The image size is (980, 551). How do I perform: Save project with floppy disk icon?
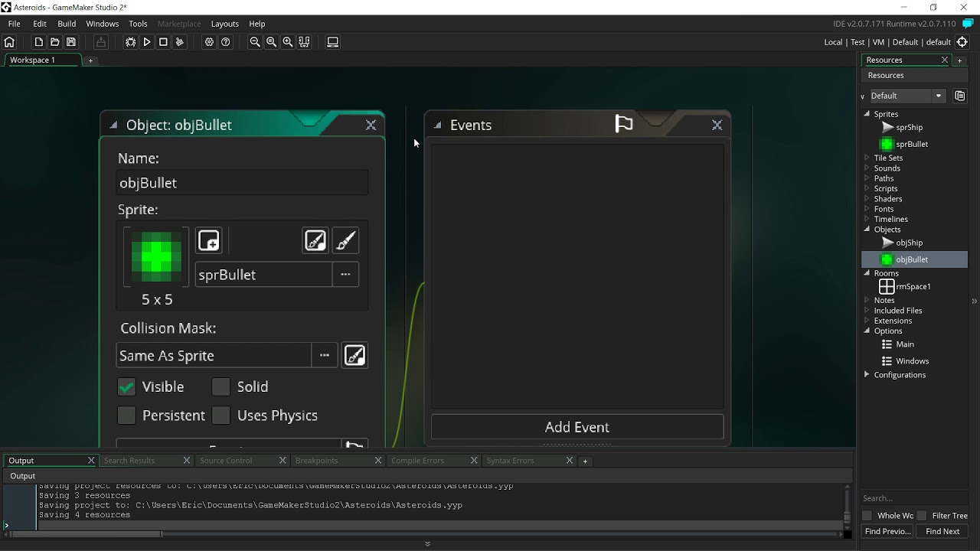click(x=71, y=42)
